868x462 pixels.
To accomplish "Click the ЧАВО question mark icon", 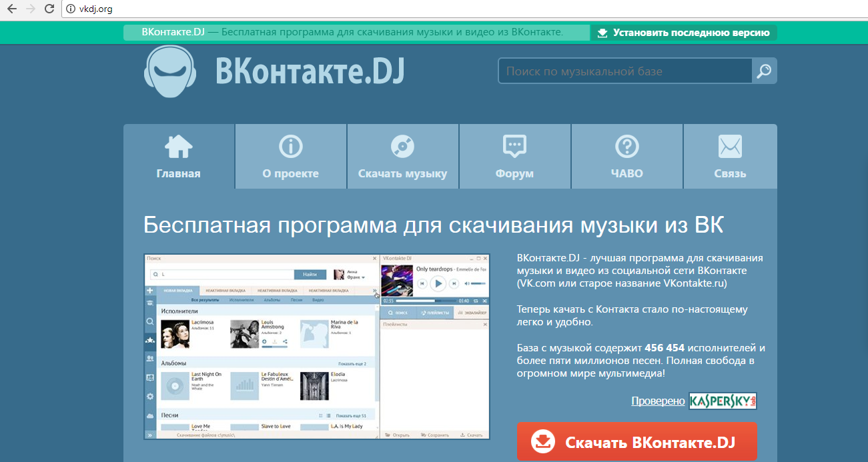I will click(x=626, y=147).
